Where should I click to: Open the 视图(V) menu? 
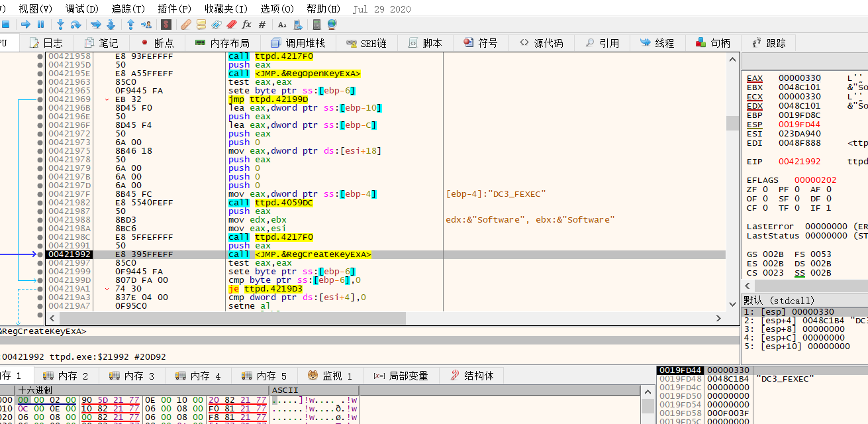(x=35, y=9)
